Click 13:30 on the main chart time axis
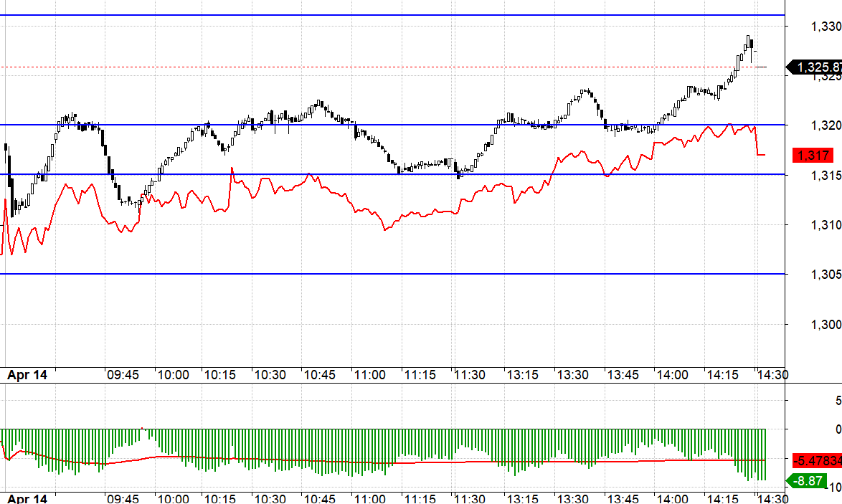This screenshot has height=504, width=842. point(573,375)
